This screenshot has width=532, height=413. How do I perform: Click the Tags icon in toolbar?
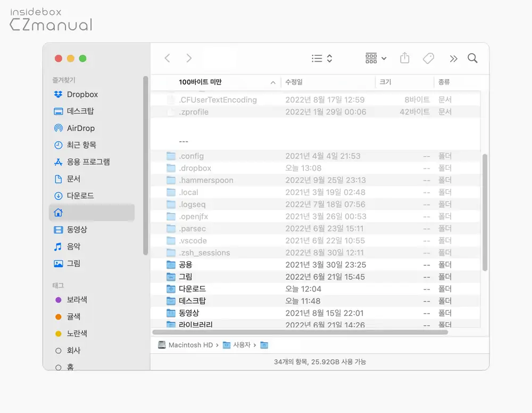[428, 58]
